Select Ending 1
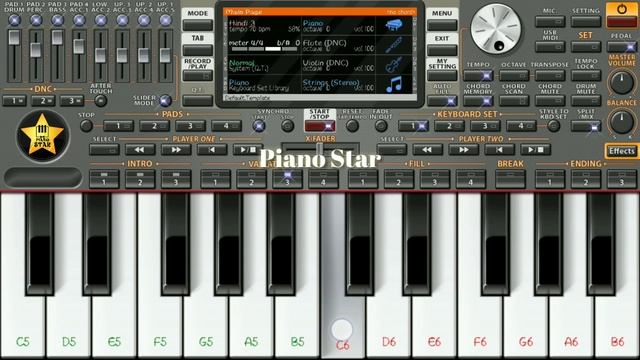The height and width of the screenshot is (360, 640). tap(550, 179)
